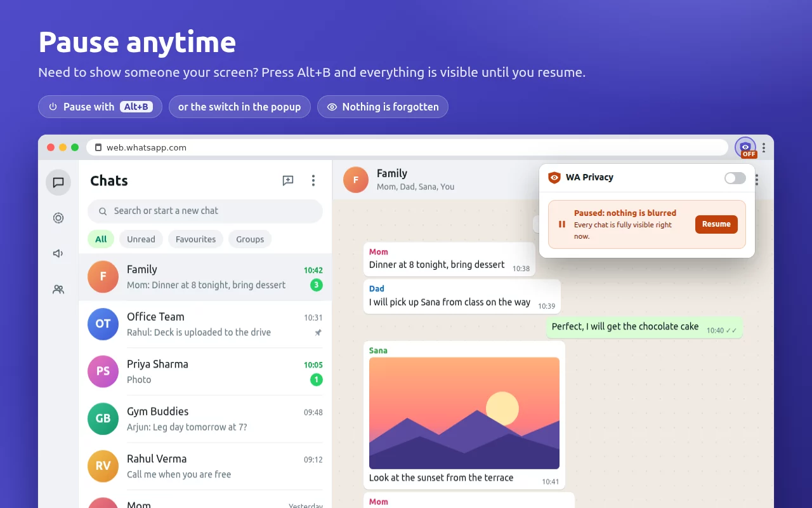The height and width of the screenshot is (508, 812).
Task: Click the unread badge on Priya Sharma chat
Action: [x=317, y=380]
